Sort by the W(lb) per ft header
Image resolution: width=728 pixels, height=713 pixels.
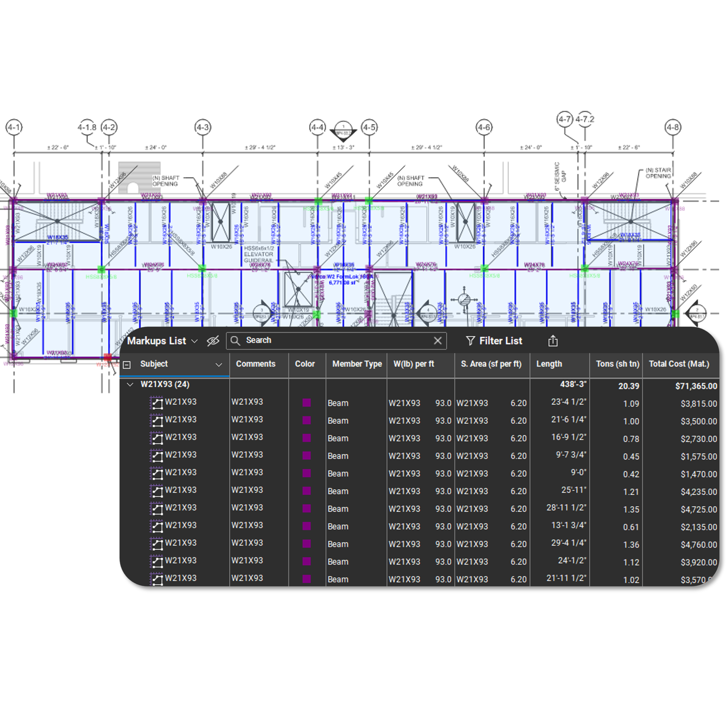414,364
